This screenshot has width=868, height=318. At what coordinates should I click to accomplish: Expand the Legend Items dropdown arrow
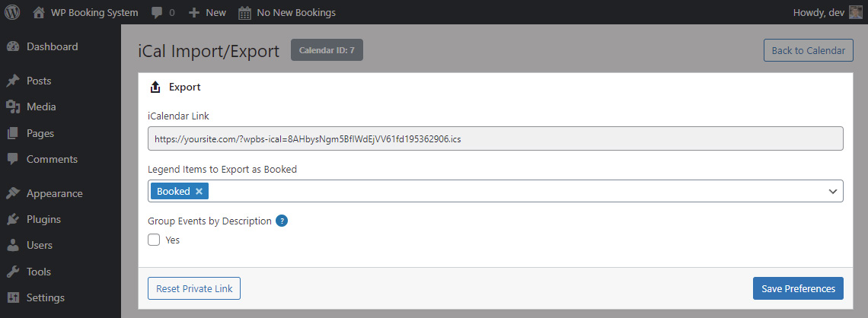[832, 192]
